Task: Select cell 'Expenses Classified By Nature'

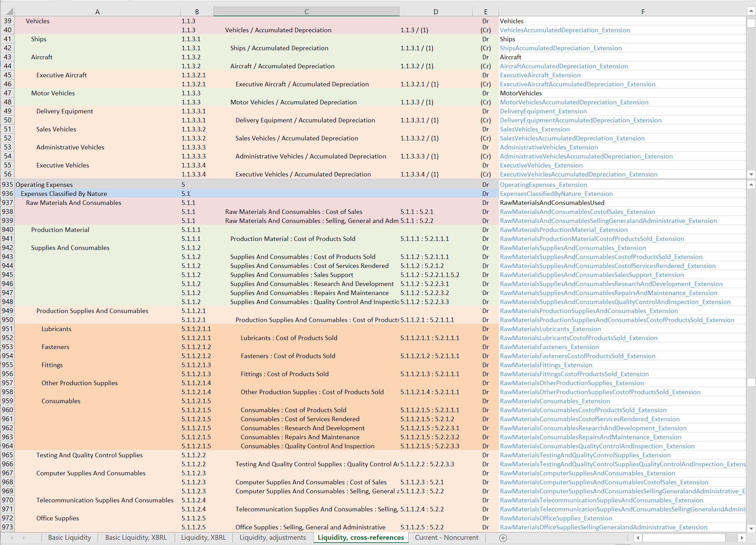Action: click(x=97, y=193)
